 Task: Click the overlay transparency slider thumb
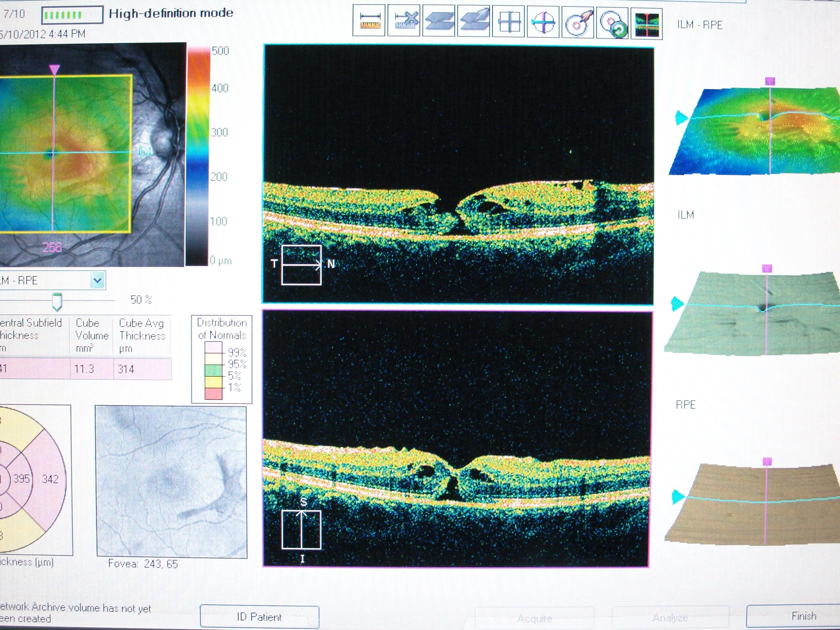click(x=57, y=301)
